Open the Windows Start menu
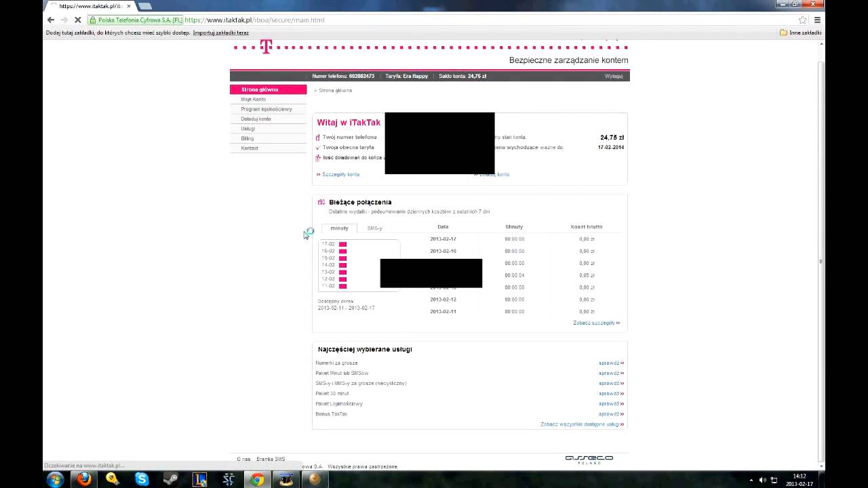 [x=55, y=479]
